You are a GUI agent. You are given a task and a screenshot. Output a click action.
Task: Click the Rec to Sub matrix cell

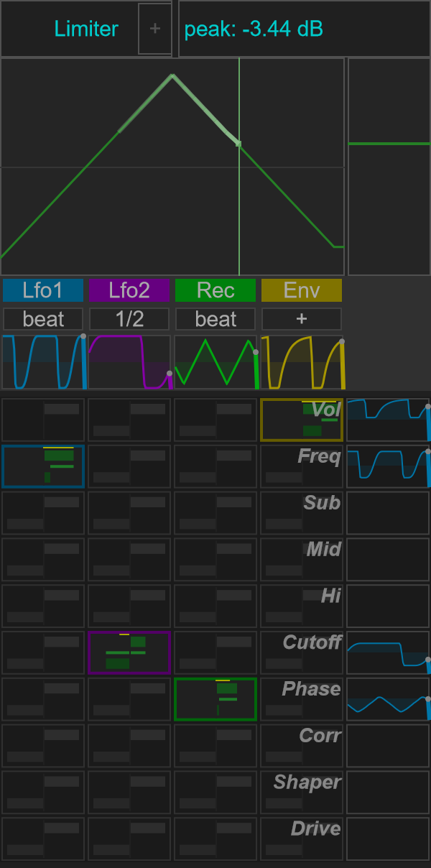215,513
